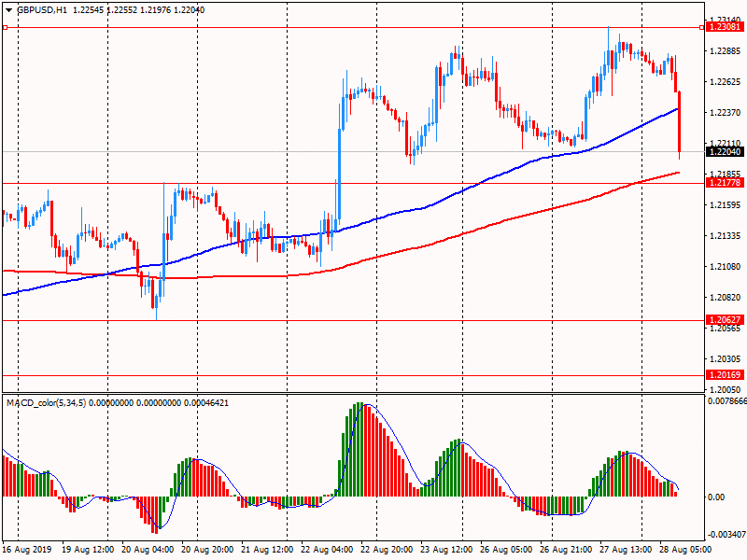Click the 27 Aug 13:00 time label
The height and width of the screenshot is (560, 747).
click(625, 550)
